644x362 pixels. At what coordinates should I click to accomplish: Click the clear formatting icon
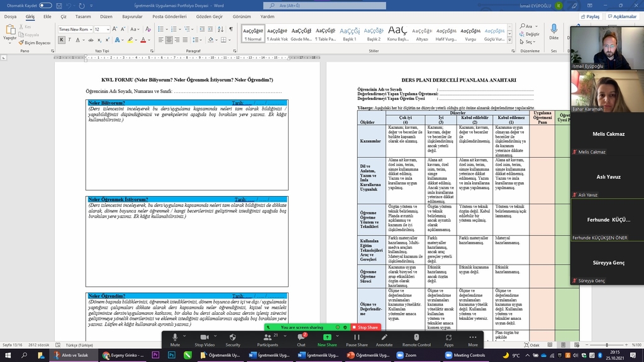tap(148, 29)
